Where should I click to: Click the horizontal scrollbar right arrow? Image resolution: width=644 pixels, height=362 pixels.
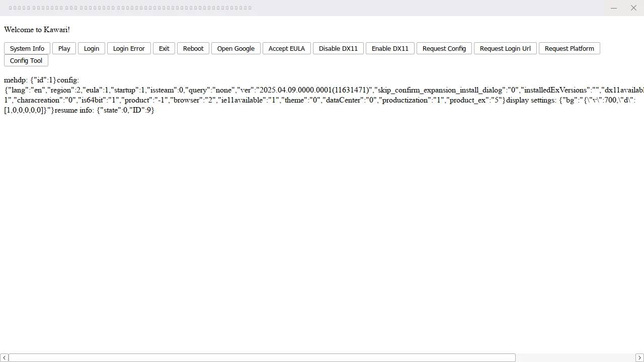[x=639, y=357]
